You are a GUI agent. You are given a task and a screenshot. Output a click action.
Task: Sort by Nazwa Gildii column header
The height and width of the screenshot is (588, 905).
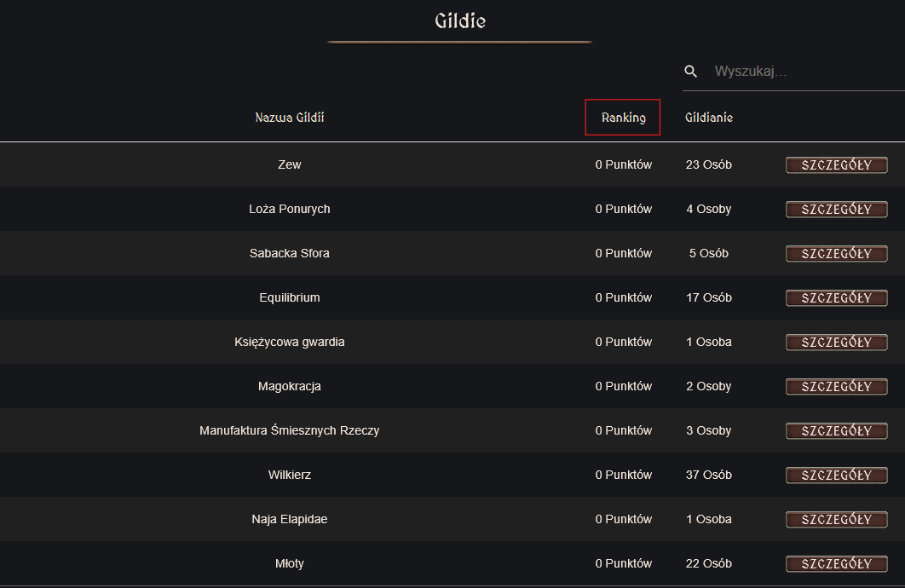click(x=290, y=118)
